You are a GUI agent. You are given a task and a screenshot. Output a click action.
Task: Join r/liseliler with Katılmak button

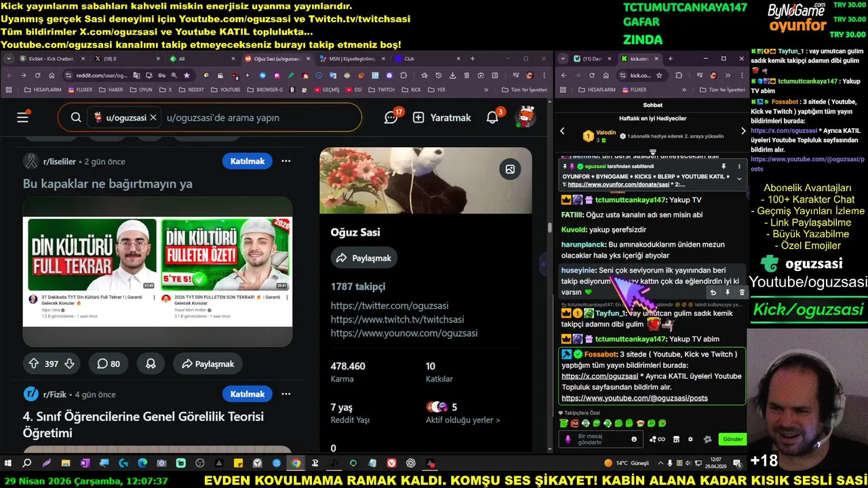point(248,161)
